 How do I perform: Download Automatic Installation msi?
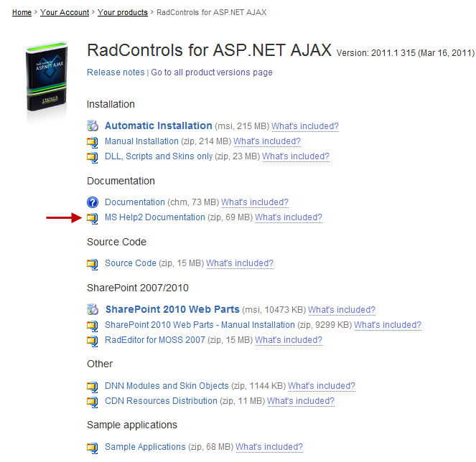[159, 126]
